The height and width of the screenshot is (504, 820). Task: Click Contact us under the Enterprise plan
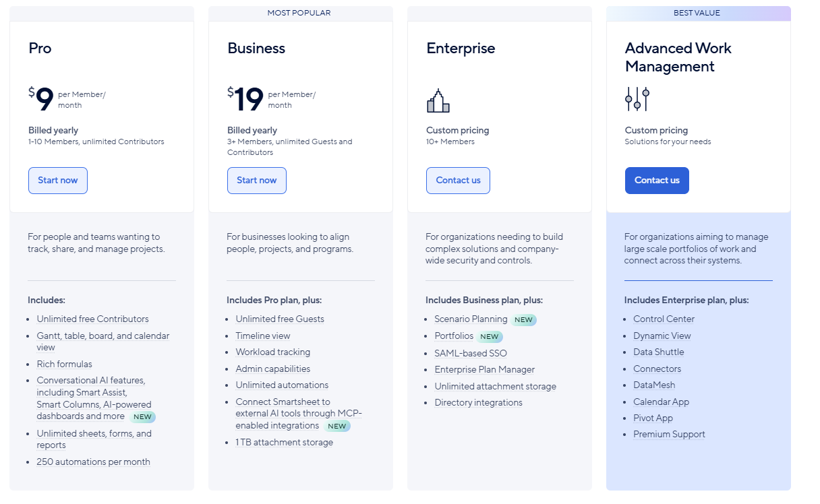point(459,181)
